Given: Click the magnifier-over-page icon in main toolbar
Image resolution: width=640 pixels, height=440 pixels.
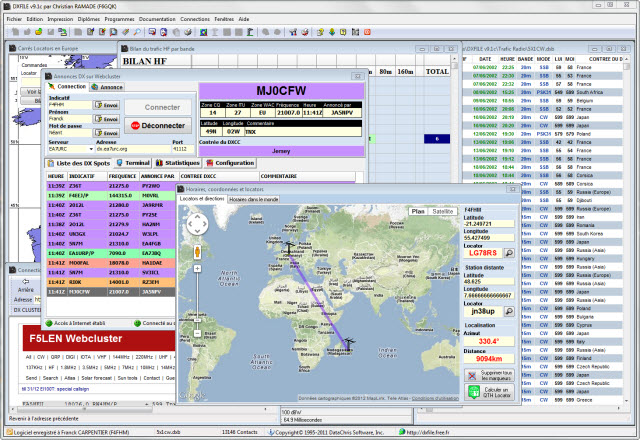Looking at the screenshot, I should [x=113, y=32].
